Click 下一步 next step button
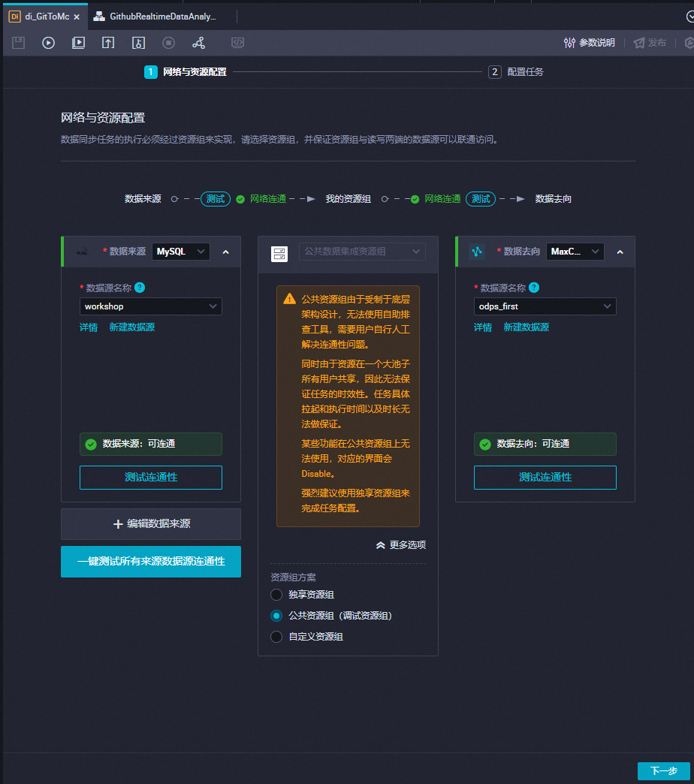694x784 pixels. (663, 771)
